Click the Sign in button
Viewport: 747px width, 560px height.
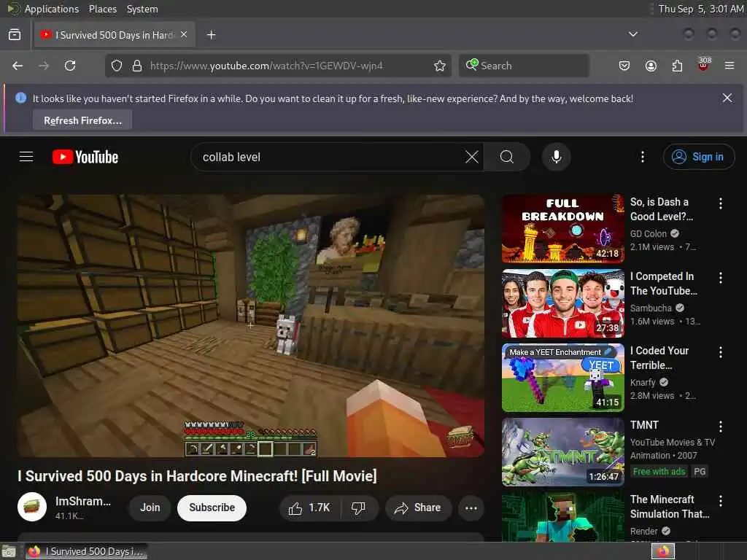point(698,157)
